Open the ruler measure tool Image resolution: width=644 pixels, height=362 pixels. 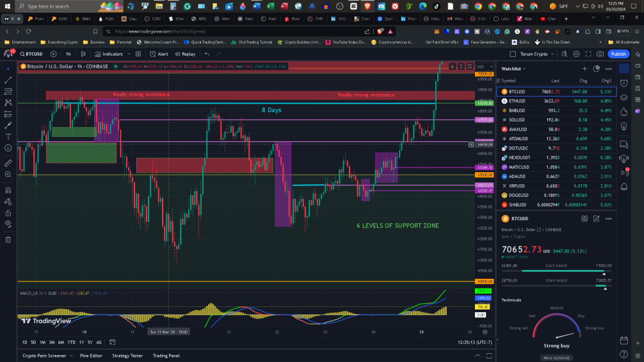pos(8,163)
